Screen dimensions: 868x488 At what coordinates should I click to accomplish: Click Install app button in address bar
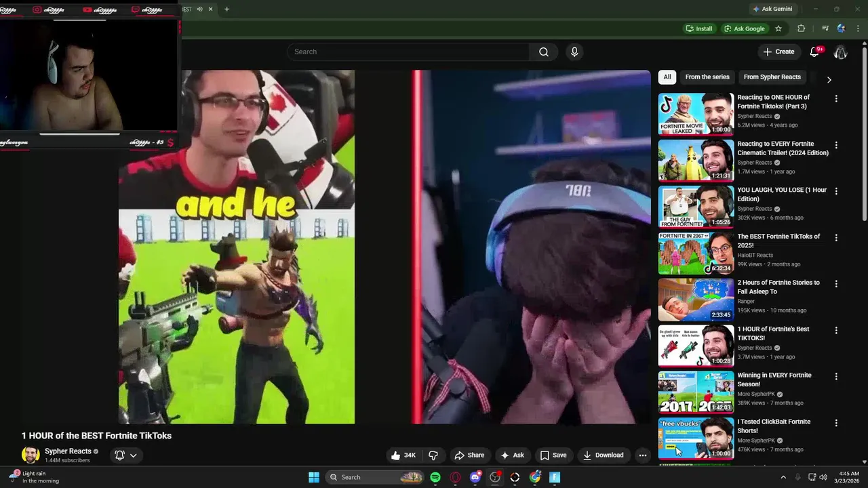pyautogui.click(x=699, y=28)
